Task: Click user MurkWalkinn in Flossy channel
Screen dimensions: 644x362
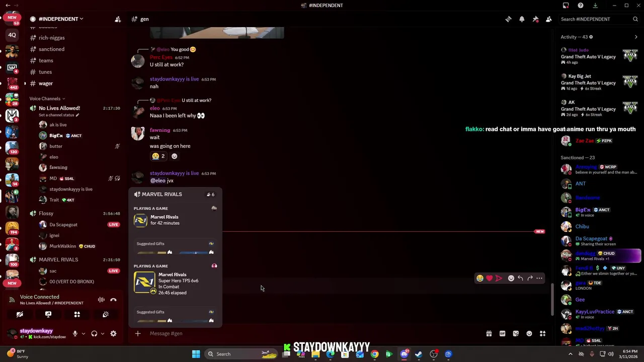Action: point(62,246)
